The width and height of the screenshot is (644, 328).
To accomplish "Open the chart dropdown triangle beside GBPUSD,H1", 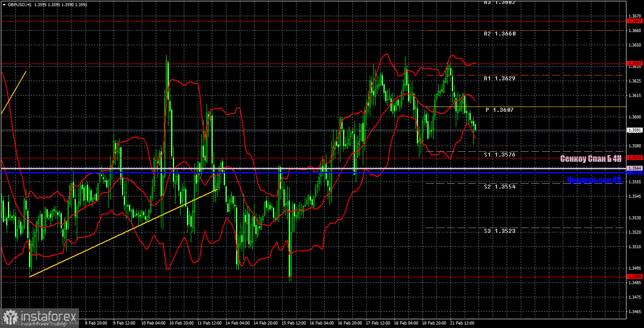I will click(x=4, y=4).
